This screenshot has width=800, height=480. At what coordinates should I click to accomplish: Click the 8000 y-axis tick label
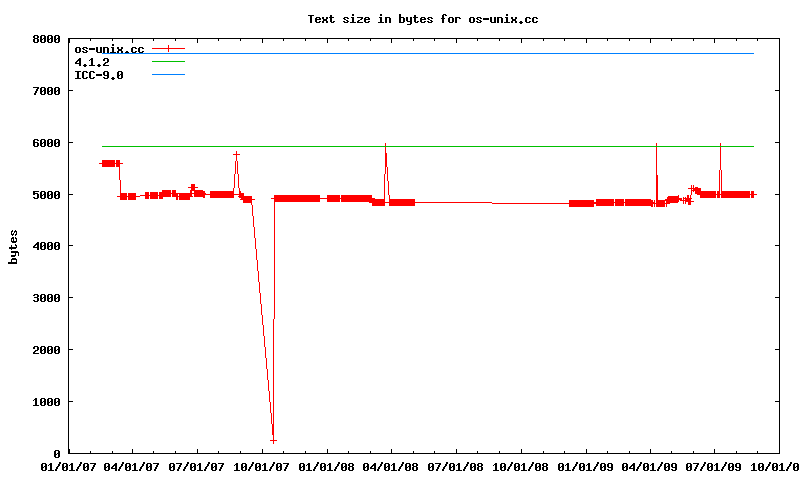click(46, 39)
